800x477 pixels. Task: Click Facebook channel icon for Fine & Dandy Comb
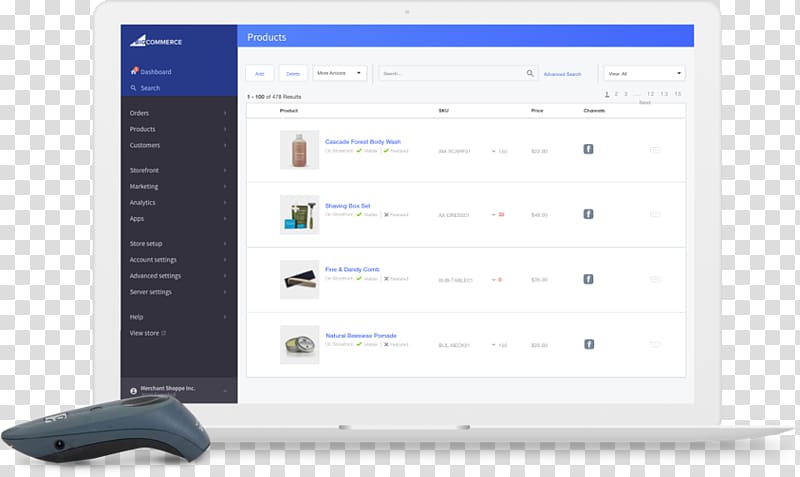click(588, 279)
